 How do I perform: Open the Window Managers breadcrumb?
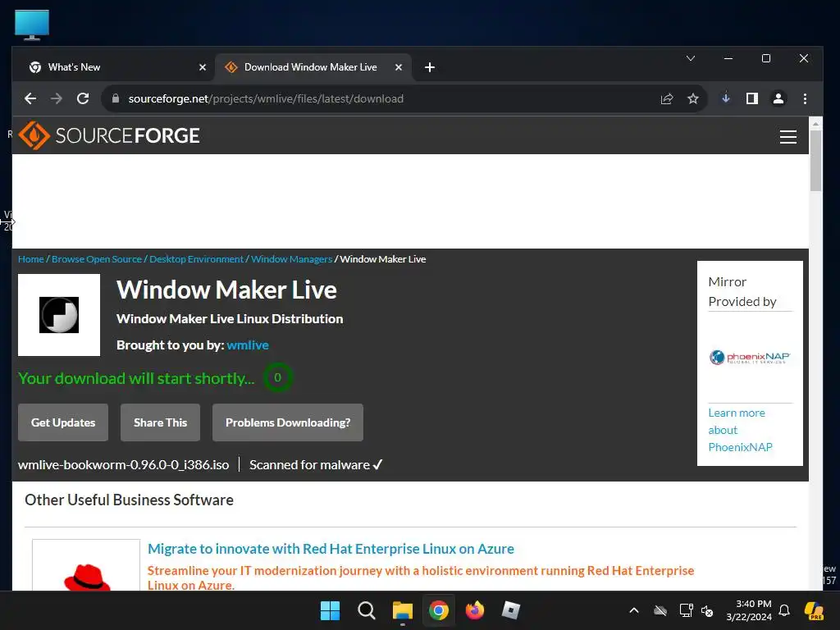pyautogui.click(x=291, y=259)
